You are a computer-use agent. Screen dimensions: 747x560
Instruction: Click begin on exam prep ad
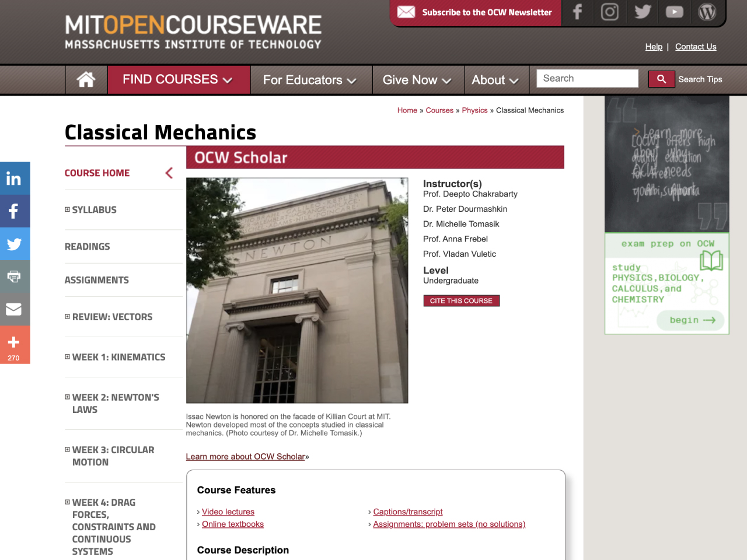(692, 320)
